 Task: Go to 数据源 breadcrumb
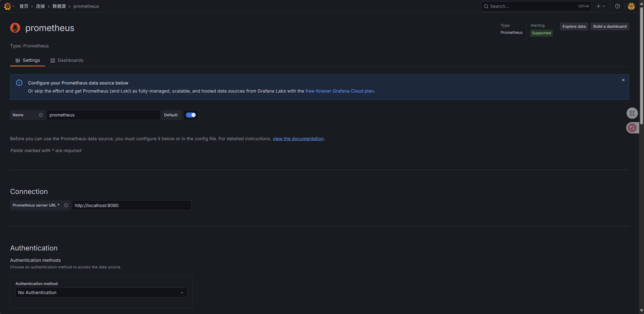59,6
